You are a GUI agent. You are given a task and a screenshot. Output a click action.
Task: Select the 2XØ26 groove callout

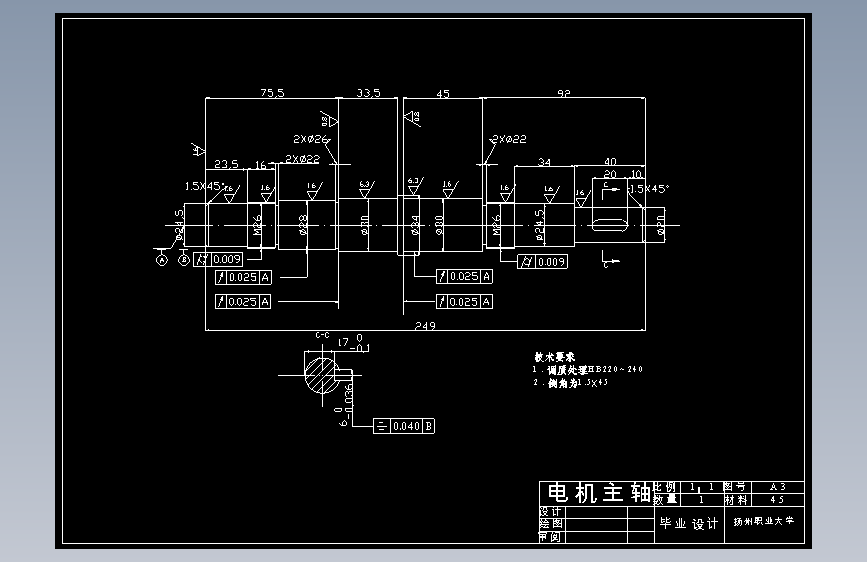[x=311, y=139]
